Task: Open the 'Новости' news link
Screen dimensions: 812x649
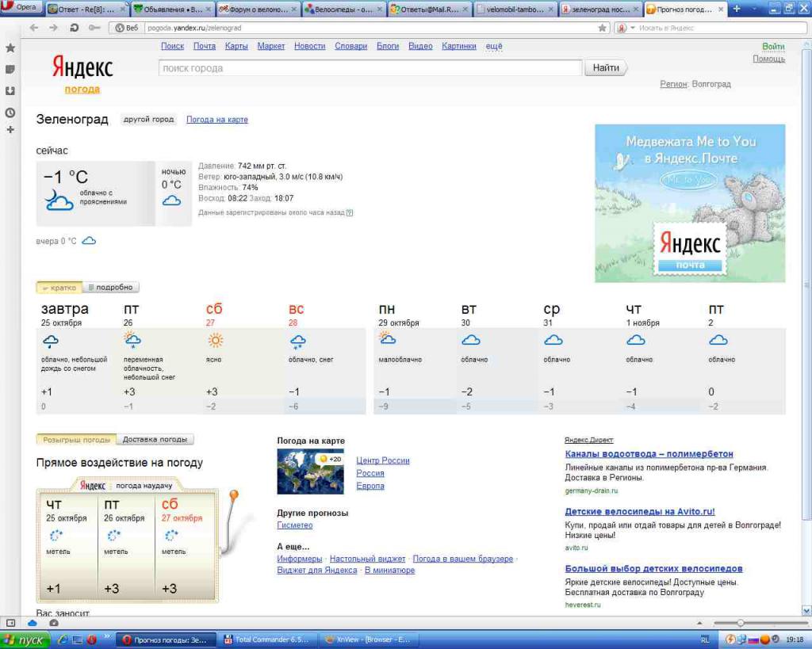Action: pos(310,46)
